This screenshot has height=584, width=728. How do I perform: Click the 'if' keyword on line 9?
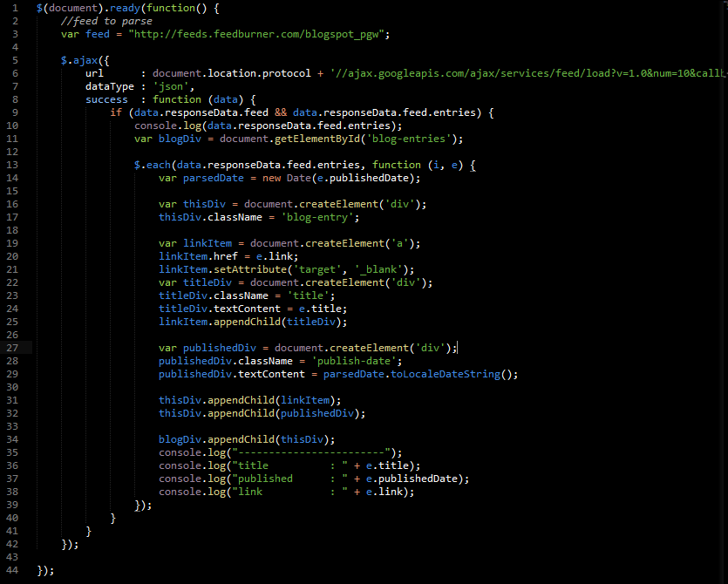tap(116, 112)
